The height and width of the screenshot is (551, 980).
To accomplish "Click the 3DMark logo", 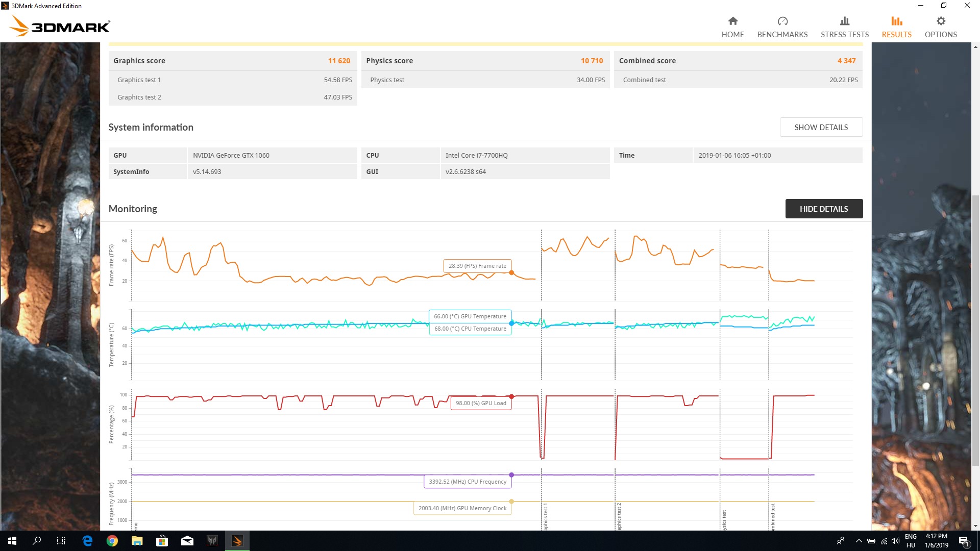I will (x=60, y=26).
